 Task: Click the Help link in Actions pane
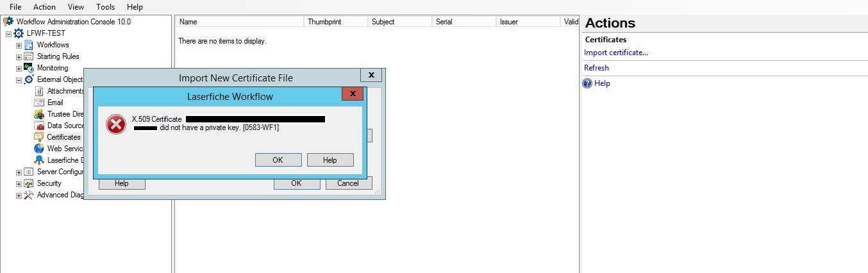point(602,83)
